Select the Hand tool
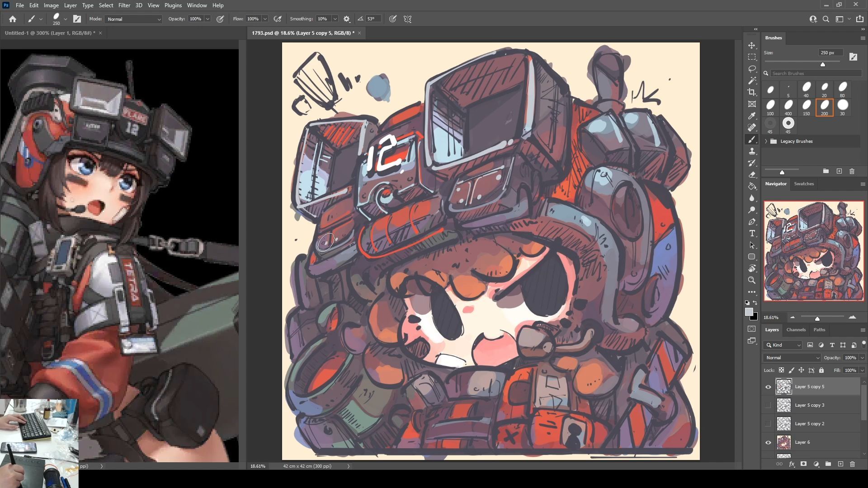The width and height of the screenshot is (868, 488). (752, 268)
